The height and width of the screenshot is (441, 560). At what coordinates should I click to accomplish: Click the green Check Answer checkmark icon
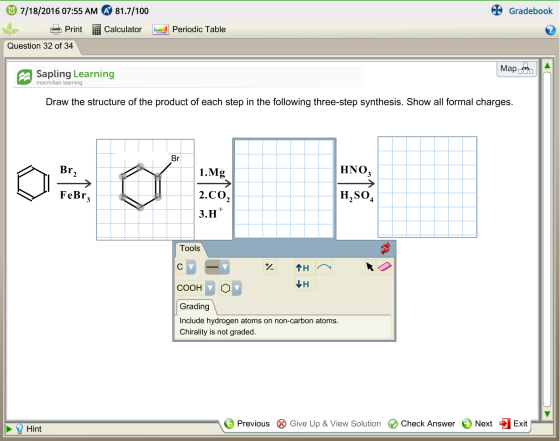(x=392, y=424)
